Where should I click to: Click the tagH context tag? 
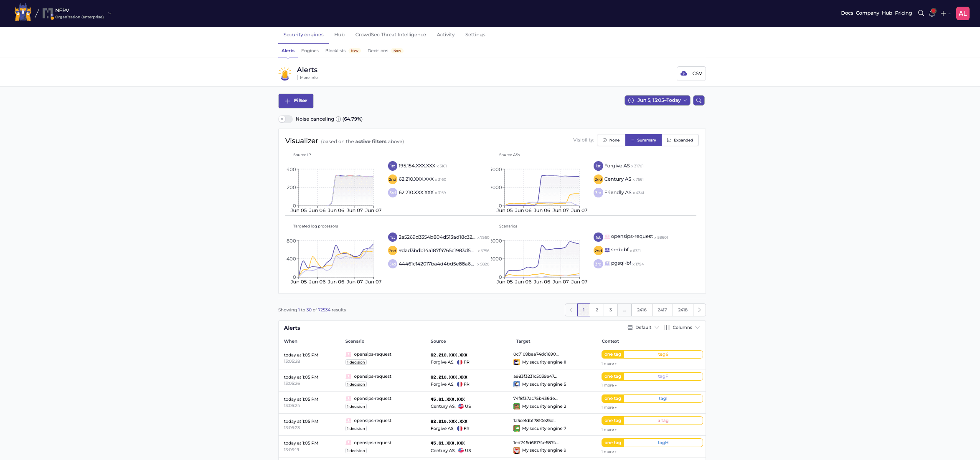pyautogui.click(x=663, y=443)
